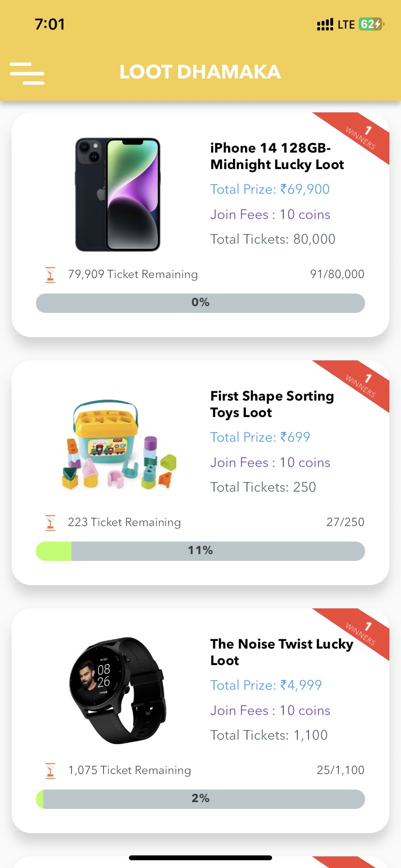This screenshot has height=868, width=401.
Task: Open the iPhone 14 product image
Action: 118,195
